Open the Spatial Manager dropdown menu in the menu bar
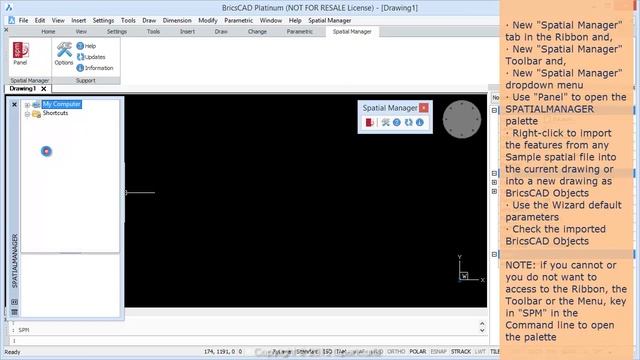The image size is (640, 360). point(329,20)
